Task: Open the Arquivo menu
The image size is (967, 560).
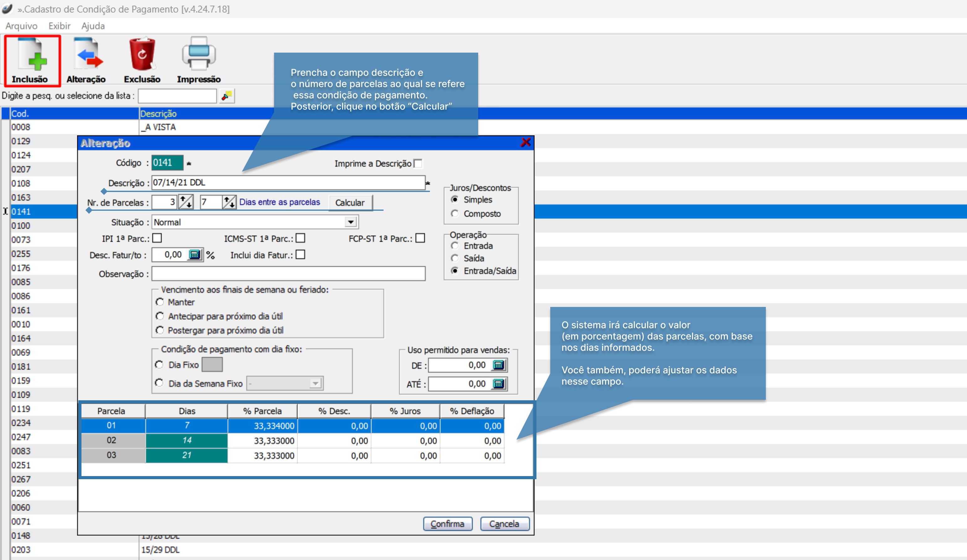Action: click(22, 26)
